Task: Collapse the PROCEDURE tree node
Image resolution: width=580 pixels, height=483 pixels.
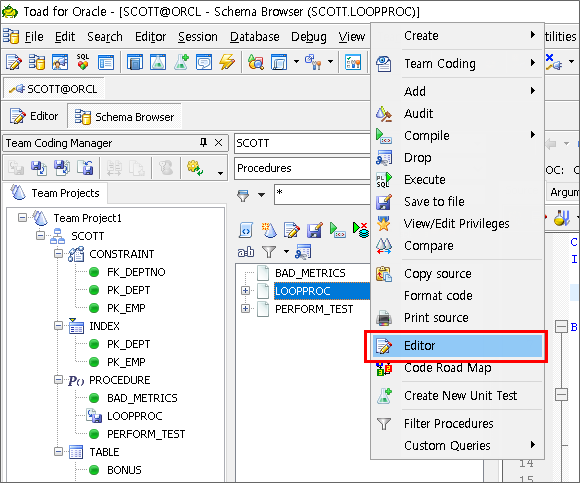Action: click(x=58, y=379)
